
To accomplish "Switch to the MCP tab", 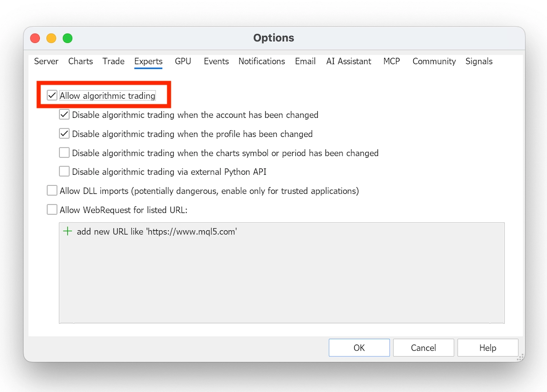I will [392, 61].
